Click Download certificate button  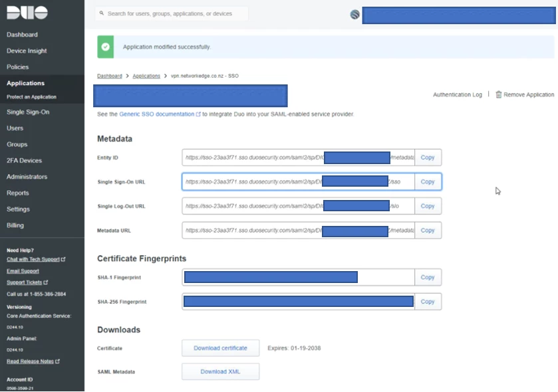220,348
